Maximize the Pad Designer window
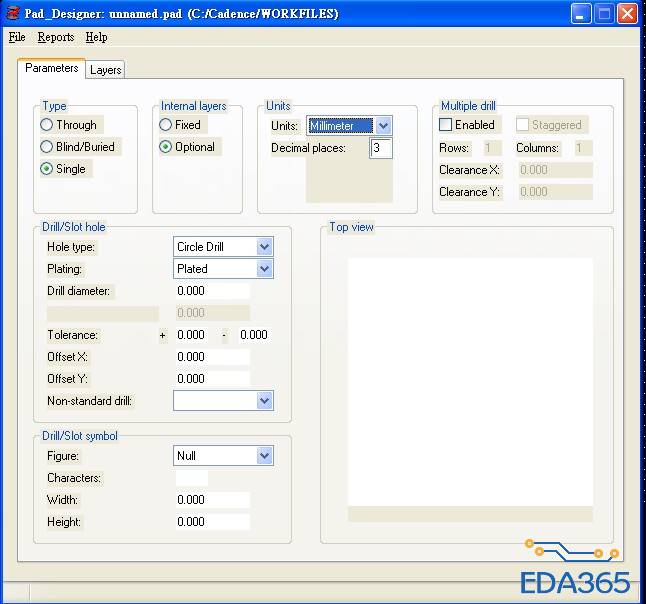646x604 pixels. pos(604,14)
